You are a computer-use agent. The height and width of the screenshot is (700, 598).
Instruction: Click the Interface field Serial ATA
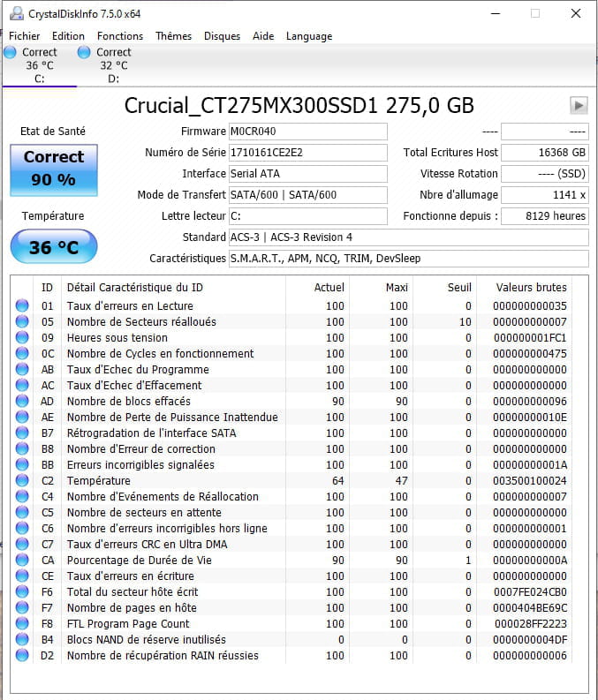coord(307,174)
